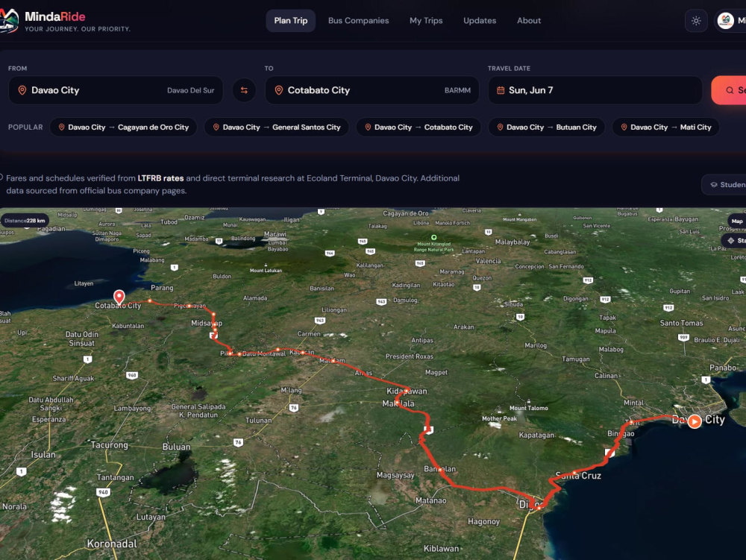Open the user profile avatar menu

click(726, 21)
